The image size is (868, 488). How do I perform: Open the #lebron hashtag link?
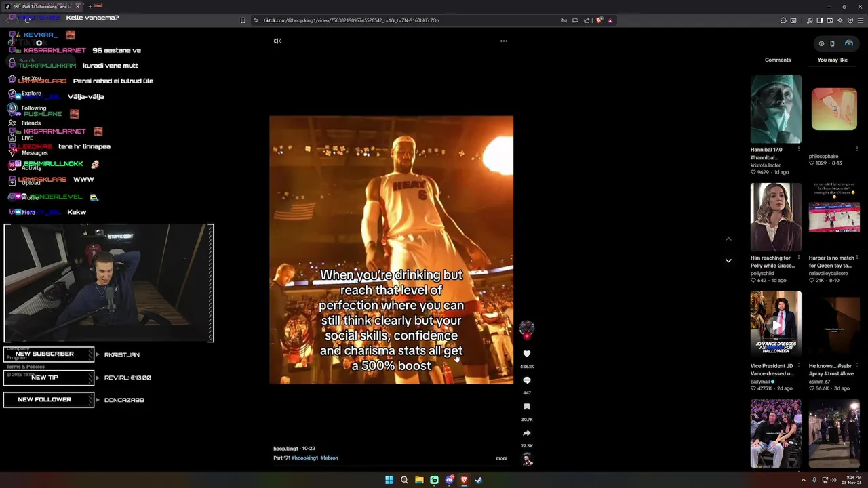pyautogui.click(x=329, y=458)
